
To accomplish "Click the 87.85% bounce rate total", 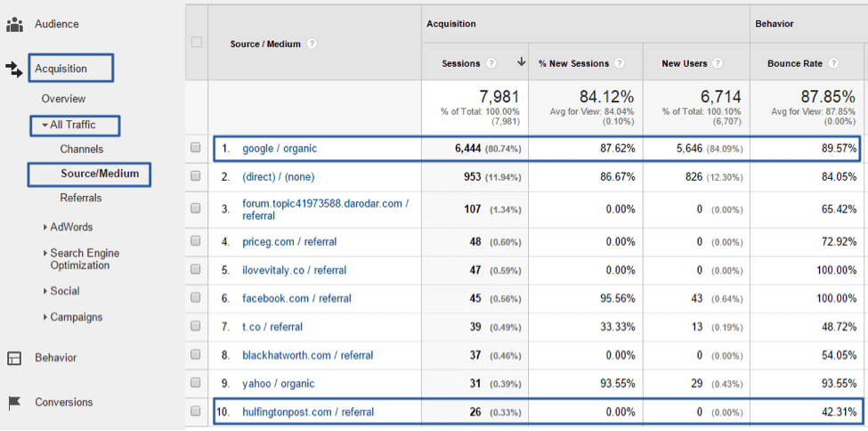I will [x=828, y=97].
